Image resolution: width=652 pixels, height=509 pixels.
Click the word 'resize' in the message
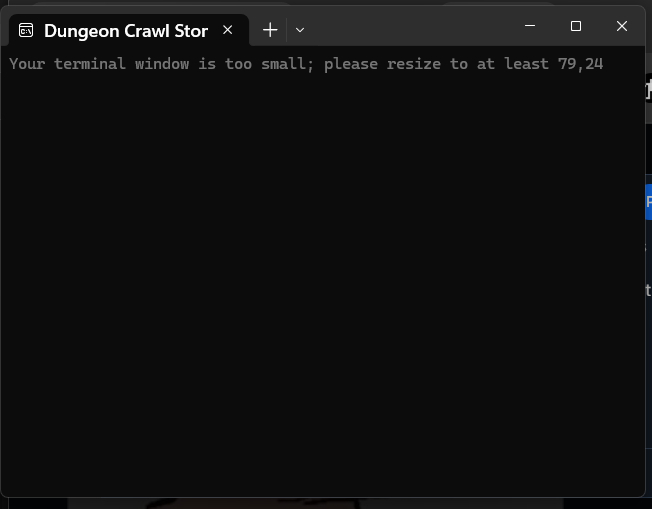pyautogui.click(x=414, y=64)
